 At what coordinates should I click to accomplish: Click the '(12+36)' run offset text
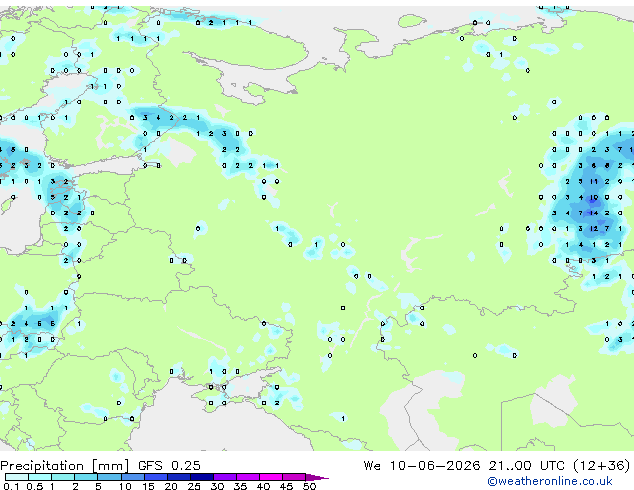[602, 466]
